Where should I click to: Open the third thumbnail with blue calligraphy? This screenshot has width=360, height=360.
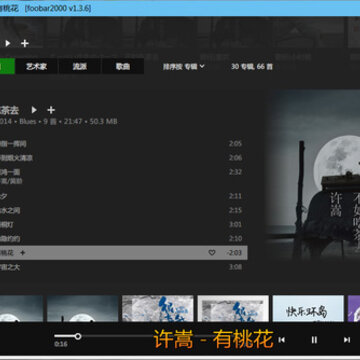[158, 308]
